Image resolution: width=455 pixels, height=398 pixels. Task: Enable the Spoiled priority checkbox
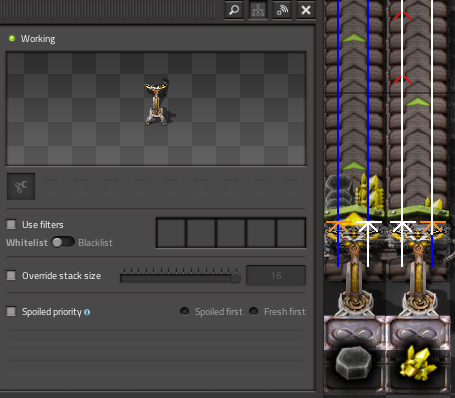[11, 312]
